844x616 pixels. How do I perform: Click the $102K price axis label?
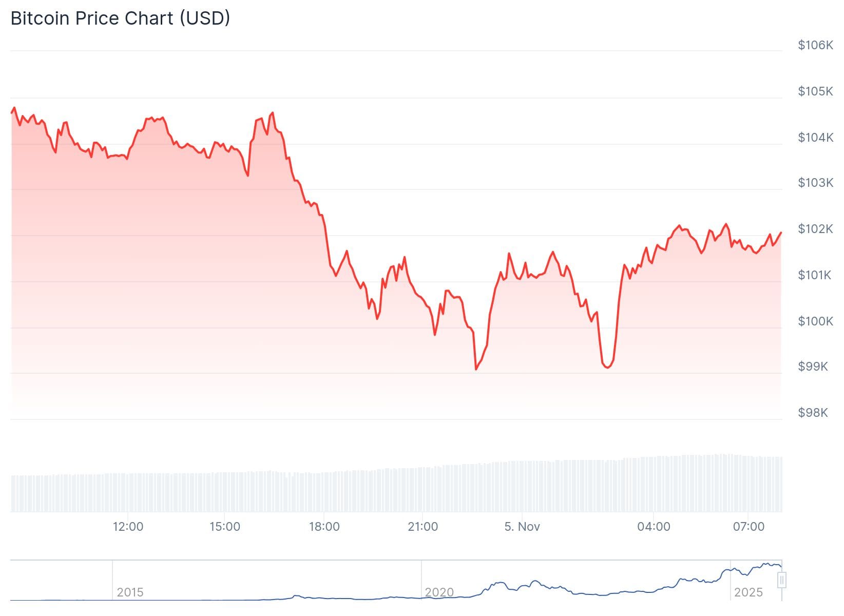pos(815,229)
